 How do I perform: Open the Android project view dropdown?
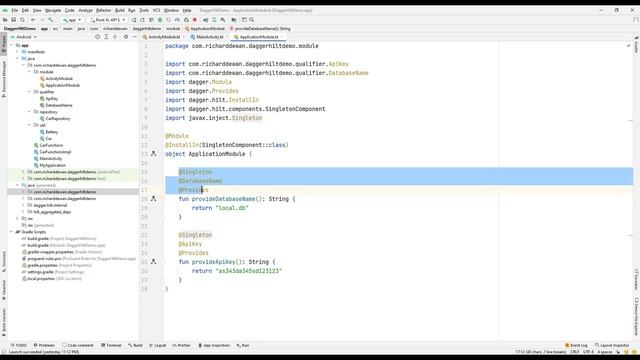point(24,37)
